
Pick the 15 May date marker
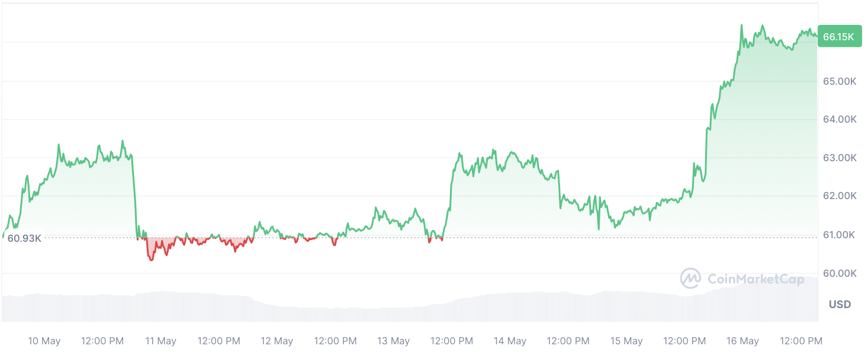coord(626,341)
